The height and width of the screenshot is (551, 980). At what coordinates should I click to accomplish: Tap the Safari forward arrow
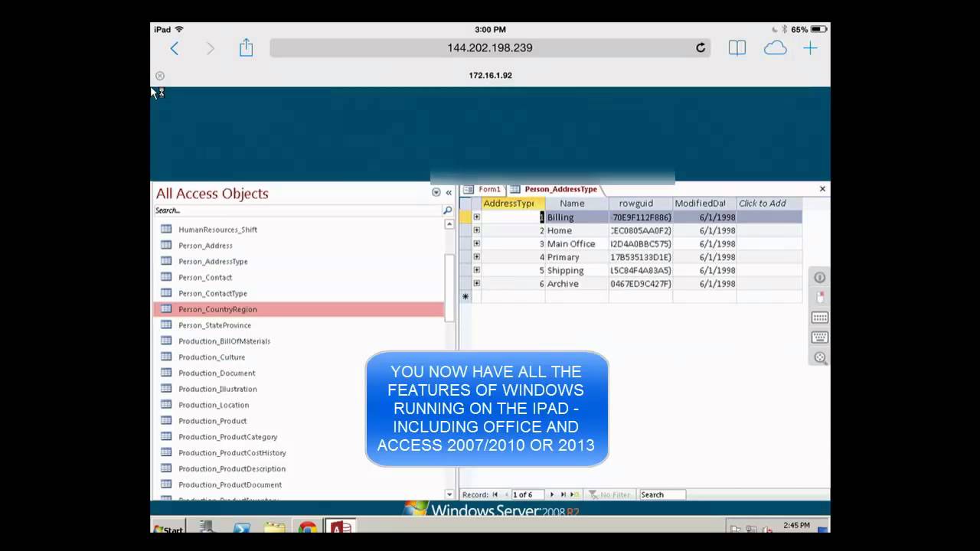coord(211,48)
